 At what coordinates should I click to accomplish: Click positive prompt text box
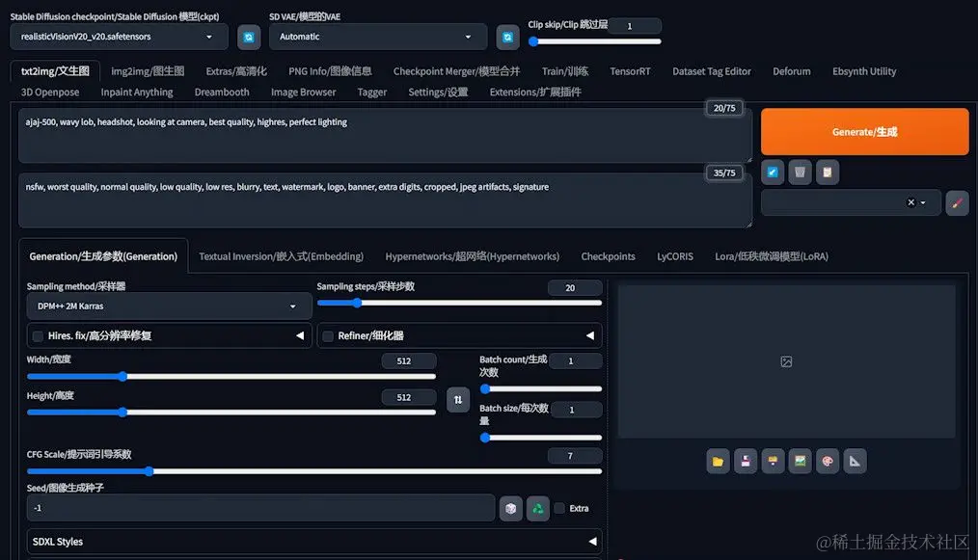coord(385,135)
